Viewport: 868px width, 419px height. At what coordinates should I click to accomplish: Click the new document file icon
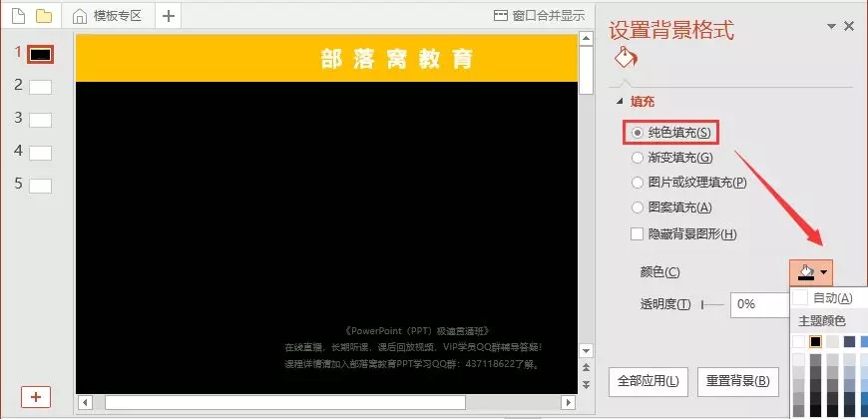click(18, 16)
